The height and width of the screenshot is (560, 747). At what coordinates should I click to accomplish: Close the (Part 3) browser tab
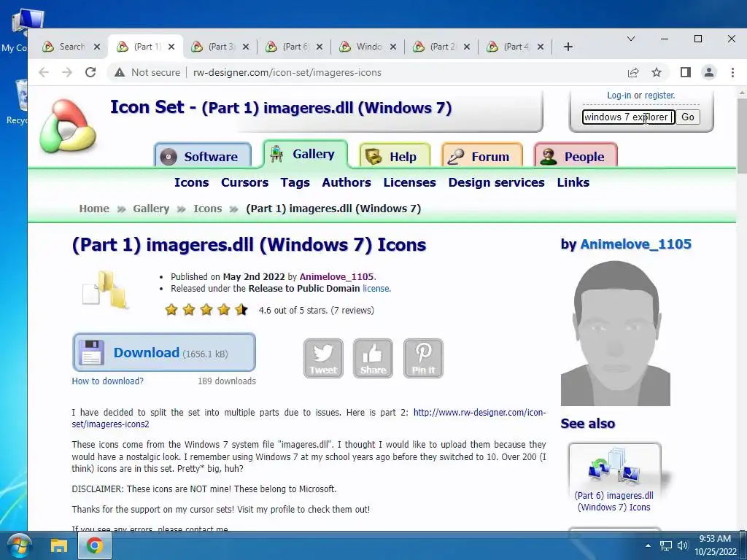click(x=245, y=47)
